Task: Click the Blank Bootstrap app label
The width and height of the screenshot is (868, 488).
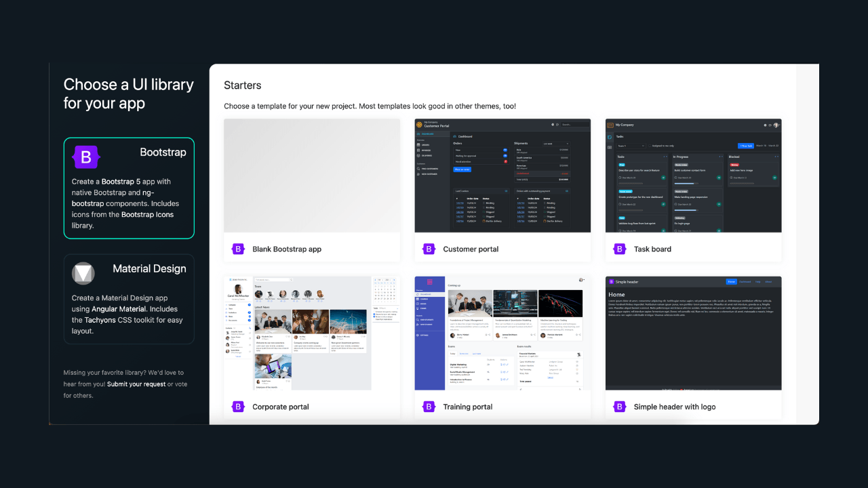Action: 287,249
